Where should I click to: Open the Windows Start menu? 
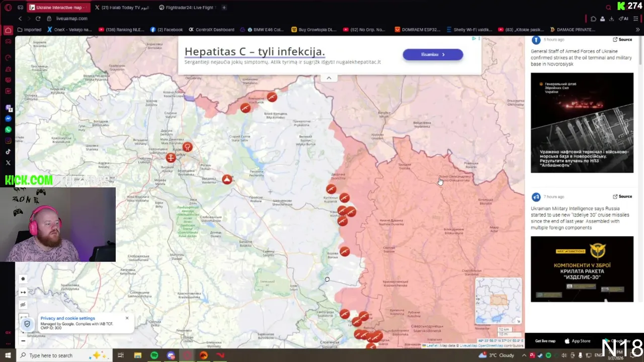(8, 355)
